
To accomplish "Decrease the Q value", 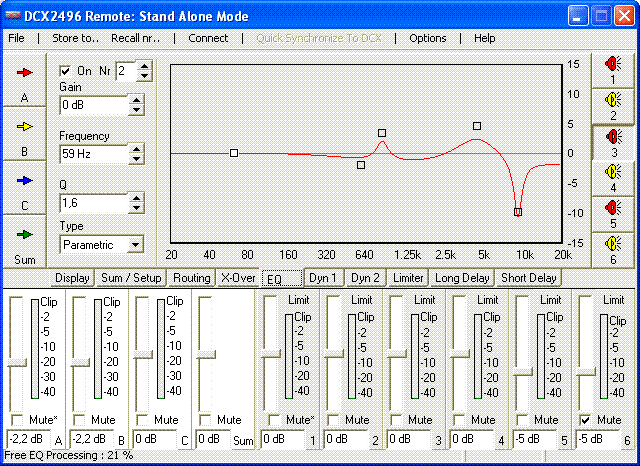I will tap(136, 208).
